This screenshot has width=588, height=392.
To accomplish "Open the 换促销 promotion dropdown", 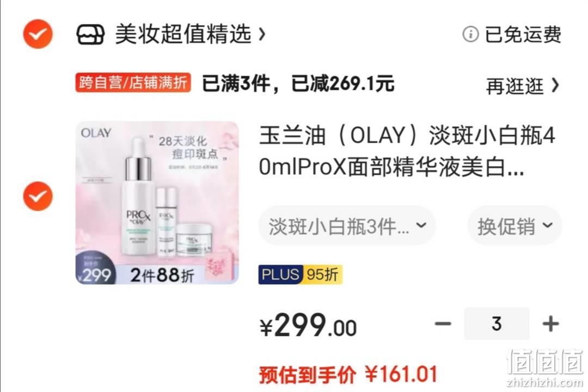I will point(514,226).
